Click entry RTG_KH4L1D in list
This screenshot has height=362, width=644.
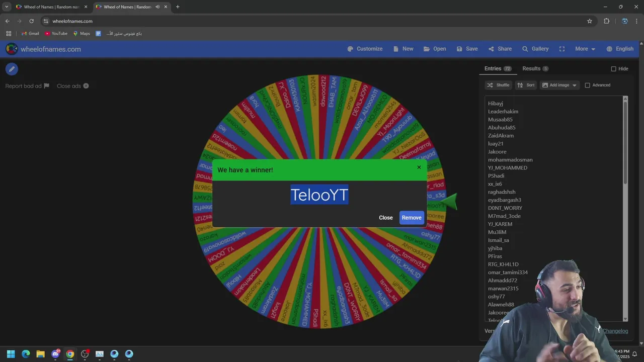coord(503,264)
